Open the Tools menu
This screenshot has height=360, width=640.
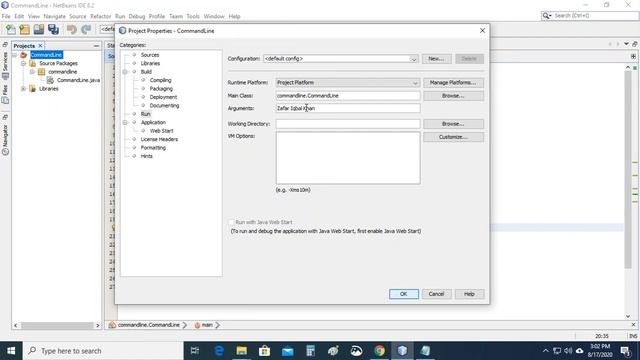(193, 16)
